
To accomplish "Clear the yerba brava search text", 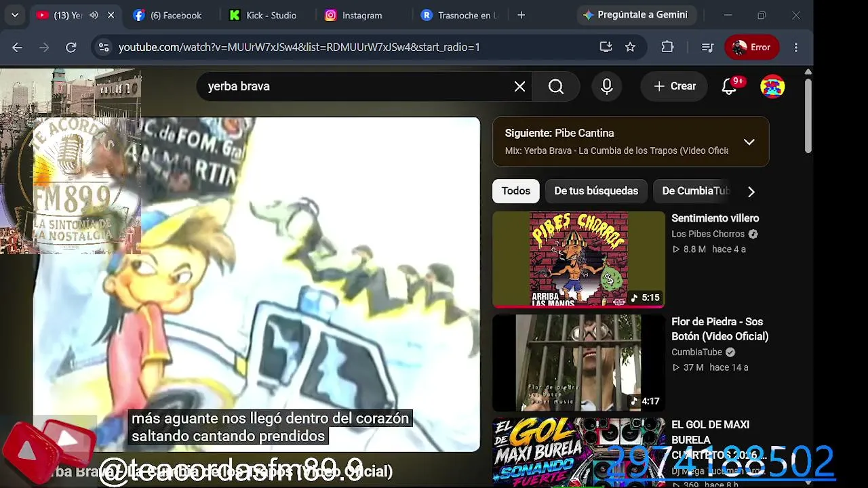I will click(519, 87).
